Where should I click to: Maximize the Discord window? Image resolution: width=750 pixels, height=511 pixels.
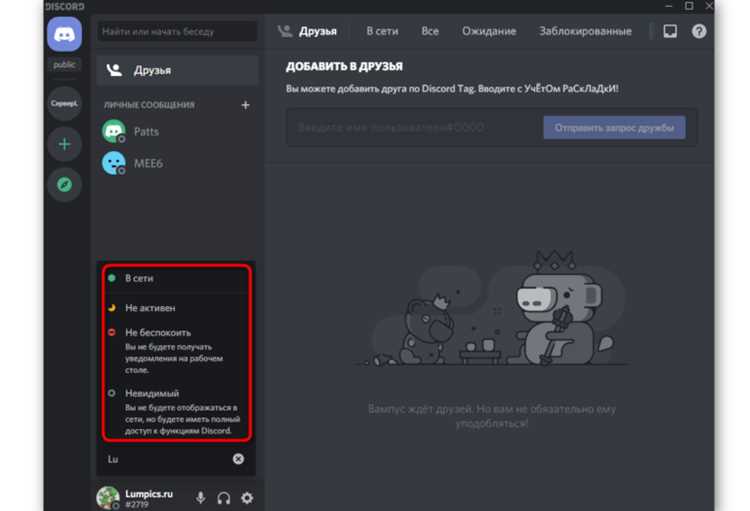click(689, 6)
